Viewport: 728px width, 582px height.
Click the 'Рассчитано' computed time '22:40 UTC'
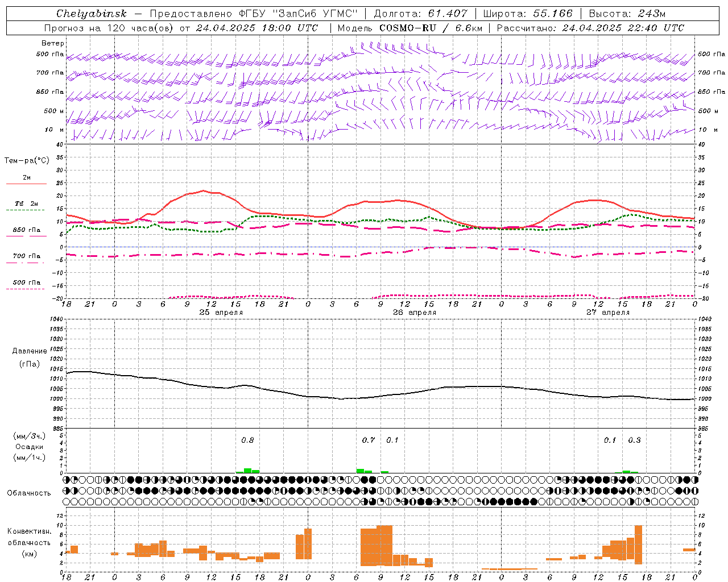point(656,28)
